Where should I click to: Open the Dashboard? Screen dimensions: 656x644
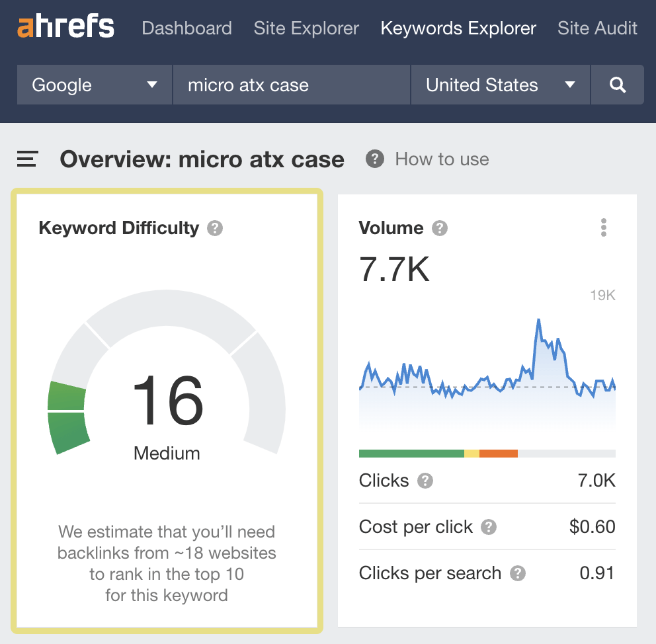pos(186,28)
